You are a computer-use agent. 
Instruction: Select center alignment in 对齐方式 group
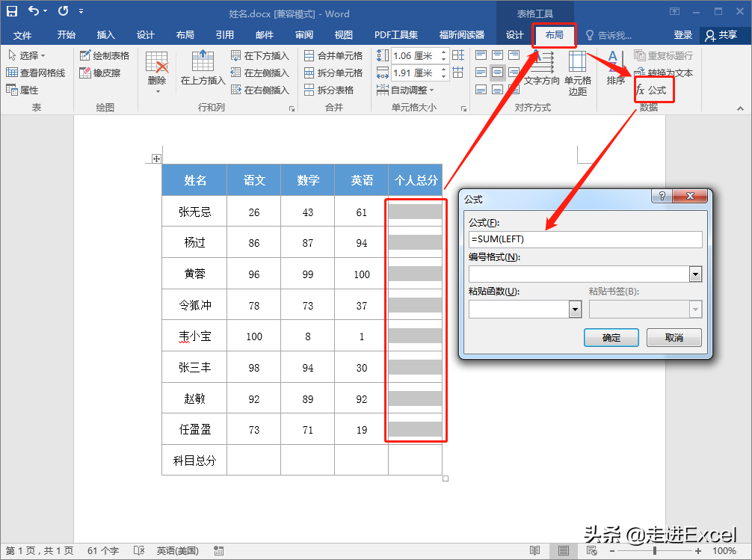point(498,73)
